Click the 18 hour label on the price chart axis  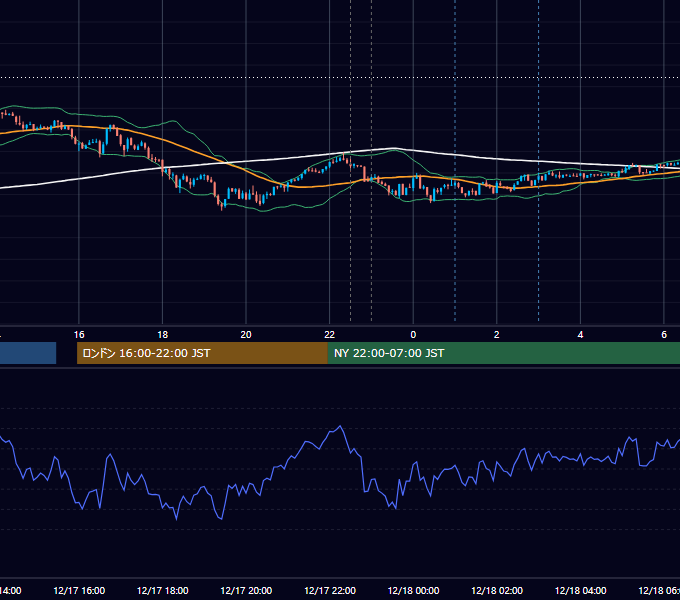pyautogui.click(x=163, y=335)
